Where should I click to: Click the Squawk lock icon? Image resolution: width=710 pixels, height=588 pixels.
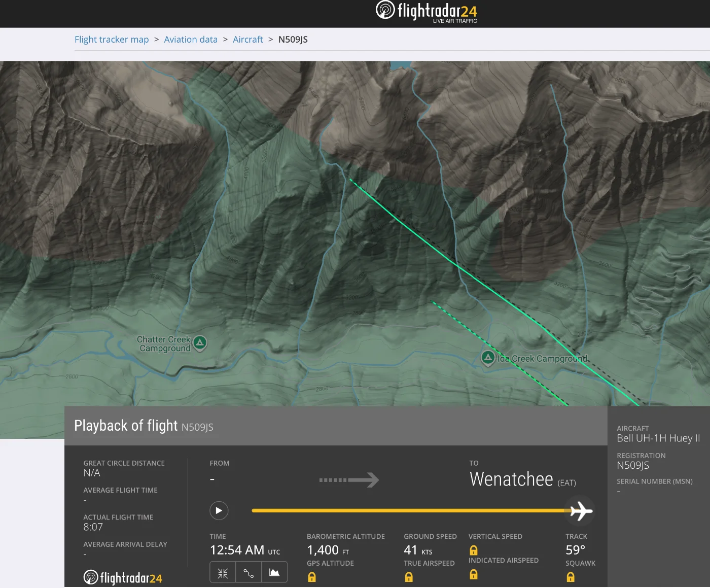pos(571,577)
